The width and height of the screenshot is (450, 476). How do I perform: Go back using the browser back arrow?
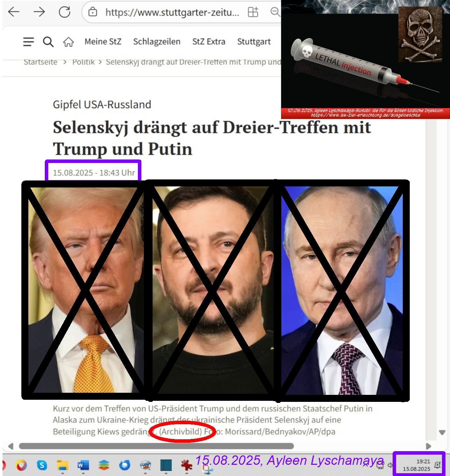click(x=14, y=12)
